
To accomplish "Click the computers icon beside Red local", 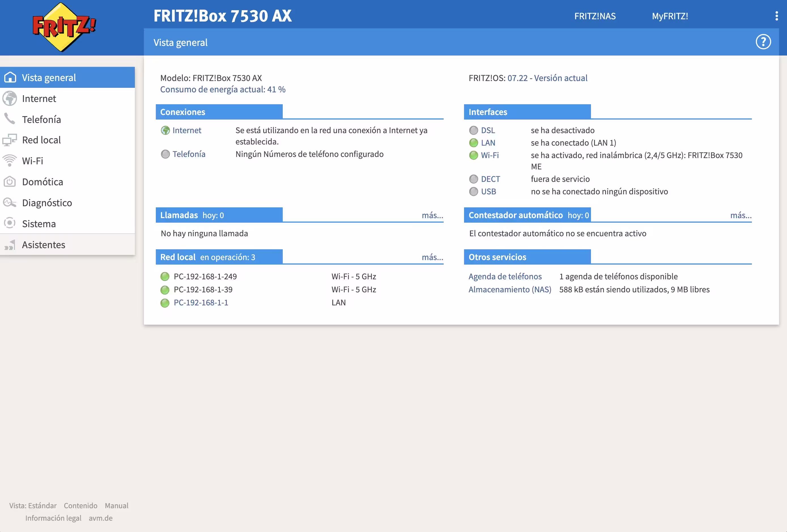I will point(9,140).
